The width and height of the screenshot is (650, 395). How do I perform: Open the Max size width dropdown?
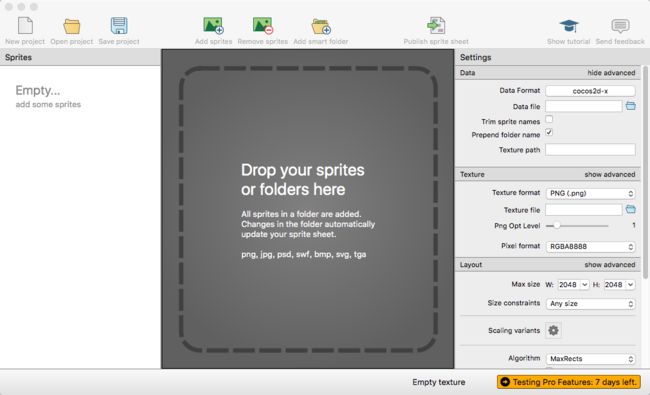point(573,284)
